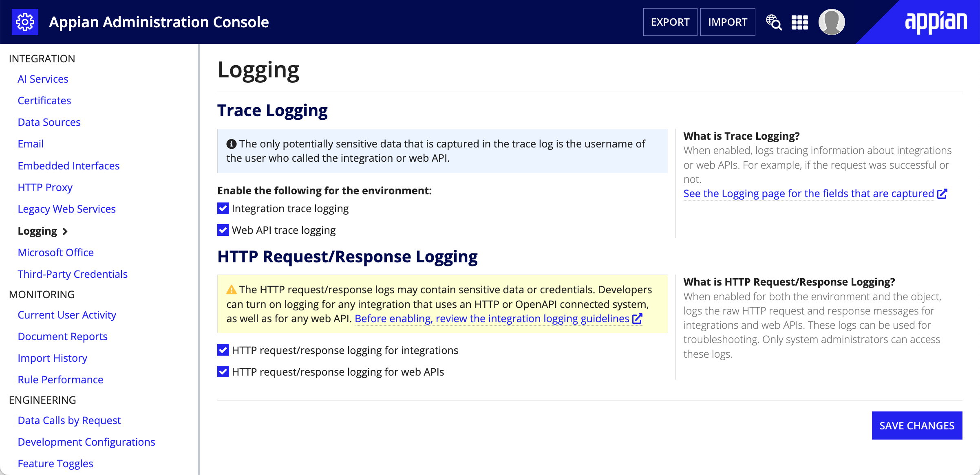
Task: Open See the Logging page link
Action: 809,194
